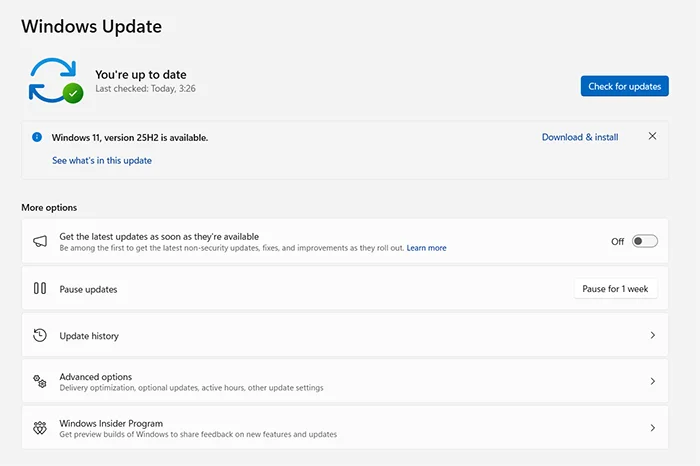
Task: Click the Windows Update sync status icon
Action: click(x=52, y=80)
